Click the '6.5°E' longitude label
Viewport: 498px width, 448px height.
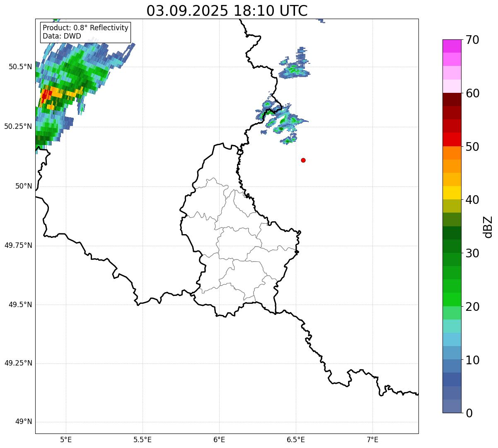pos(296,439)
